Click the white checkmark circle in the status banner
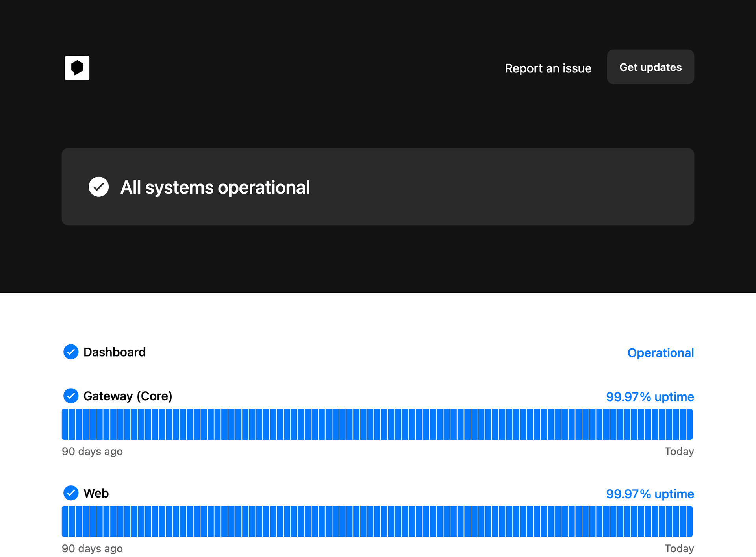756x557 pixels. pos(98,187)
